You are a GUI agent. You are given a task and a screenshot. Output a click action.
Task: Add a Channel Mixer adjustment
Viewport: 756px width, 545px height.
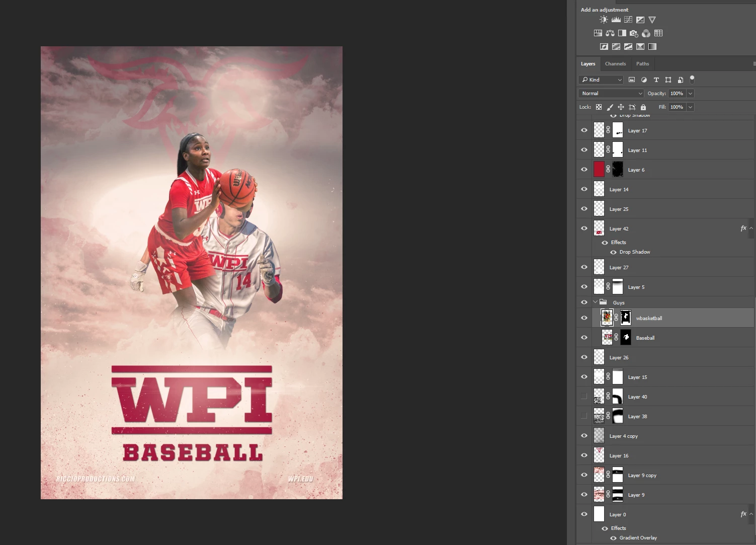pos(646,33)
